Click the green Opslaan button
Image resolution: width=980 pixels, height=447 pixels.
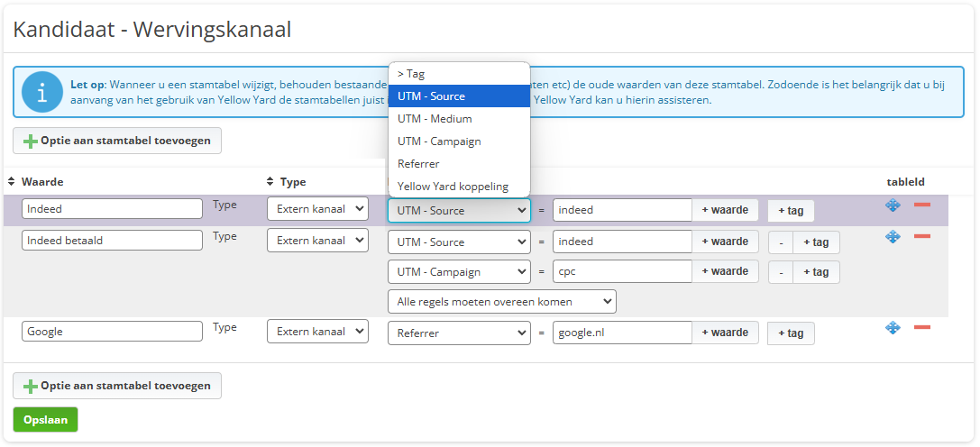(45, 420)
